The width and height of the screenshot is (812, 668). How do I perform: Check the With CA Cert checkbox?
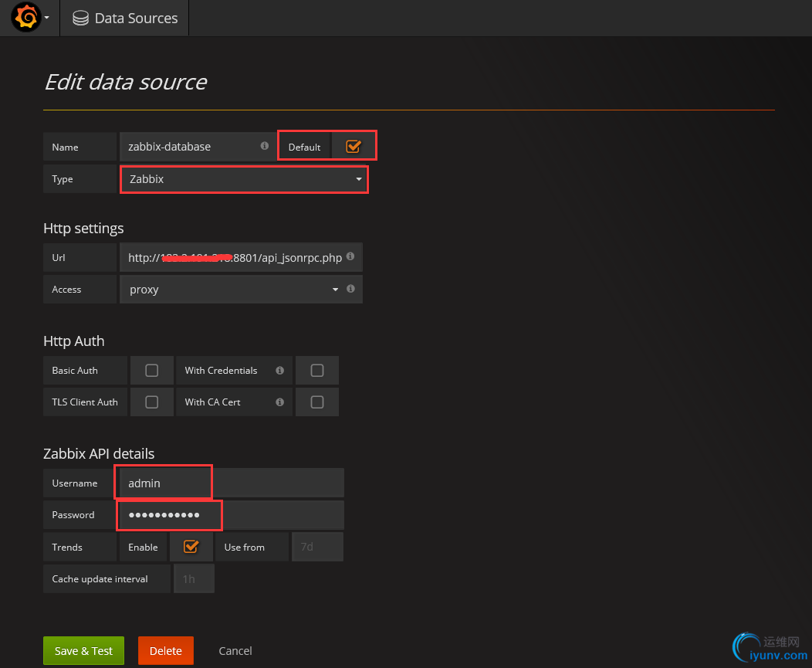coord(317,402)
